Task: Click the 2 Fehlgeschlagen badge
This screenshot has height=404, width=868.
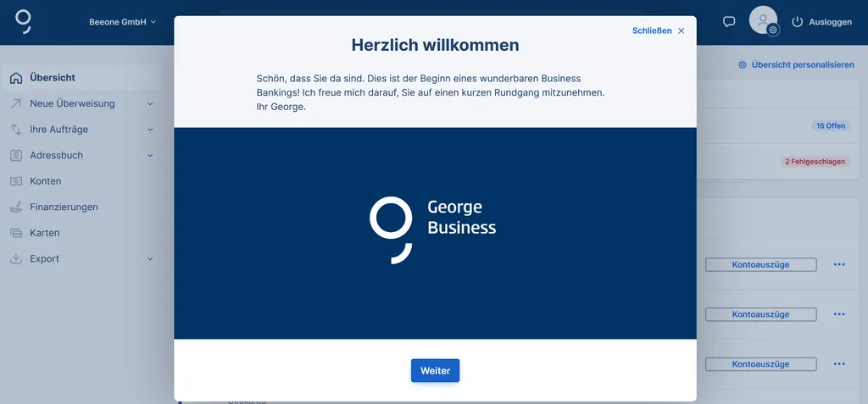Action: (x=815, y=162)
